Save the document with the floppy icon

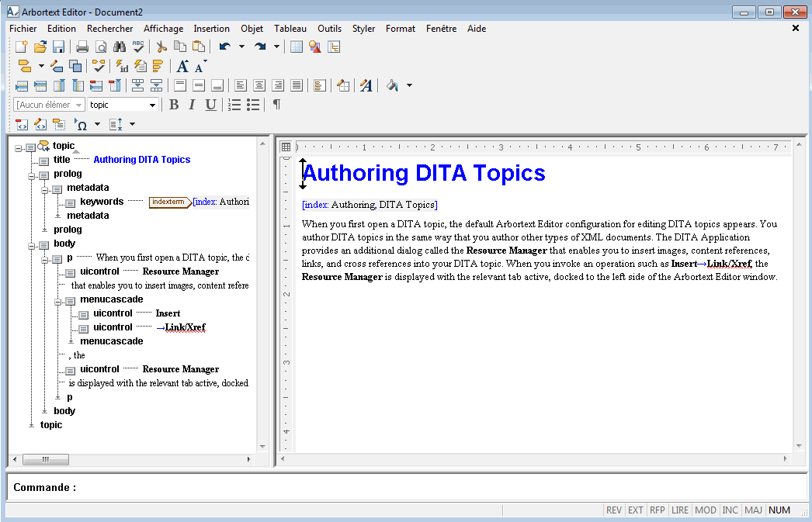58,47
